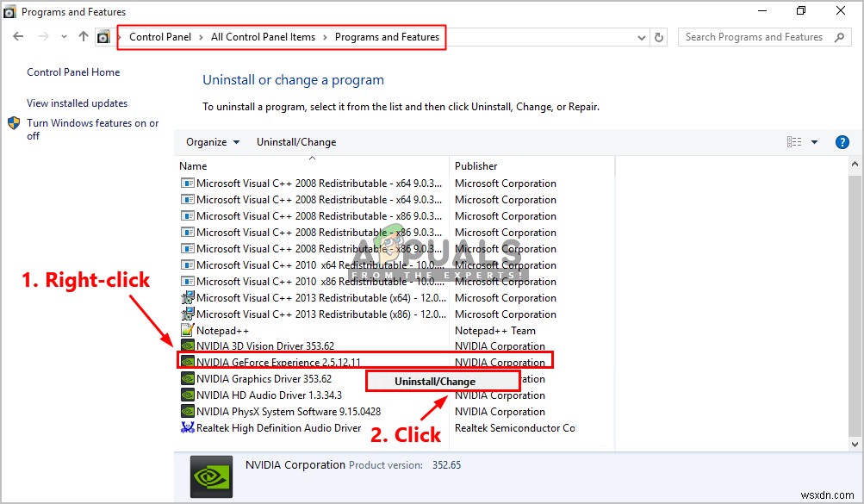
Task: Click large NVIDIA logo in details pane
Action: click(x=211, y=477)
